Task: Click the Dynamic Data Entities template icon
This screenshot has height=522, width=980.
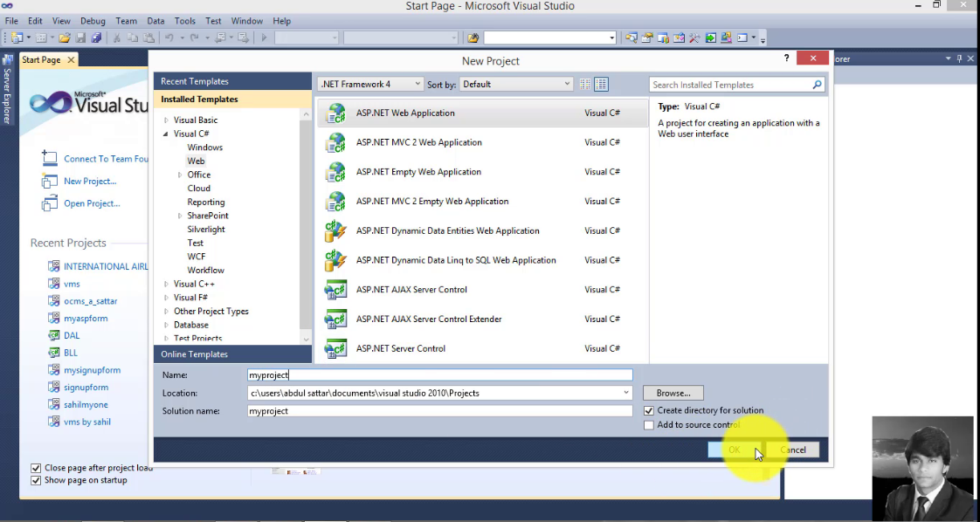Action: pos(335,231)
